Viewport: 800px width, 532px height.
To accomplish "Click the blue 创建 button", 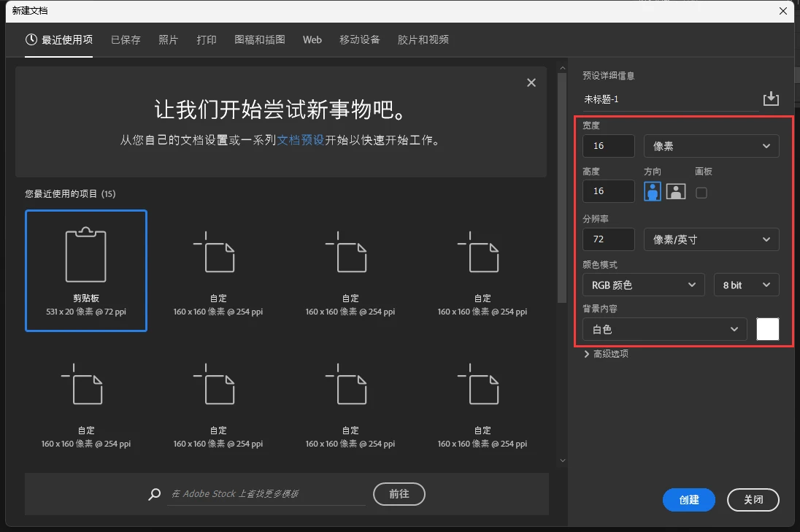I will [x=689, y=500].
